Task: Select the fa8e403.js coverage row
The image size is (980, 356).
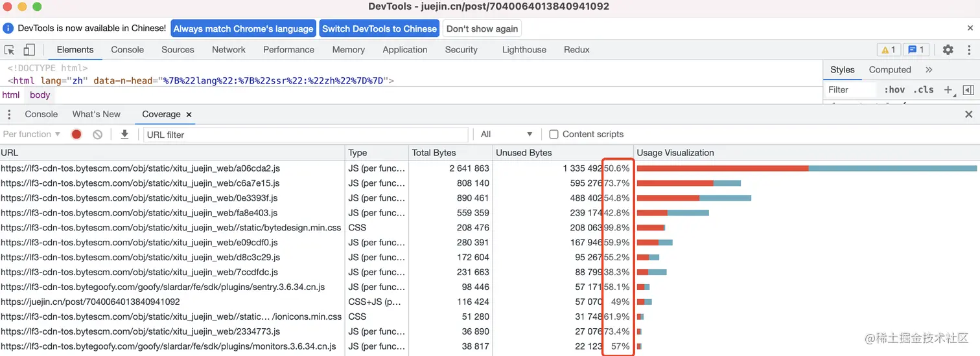Action: click(x=490, y=213)
